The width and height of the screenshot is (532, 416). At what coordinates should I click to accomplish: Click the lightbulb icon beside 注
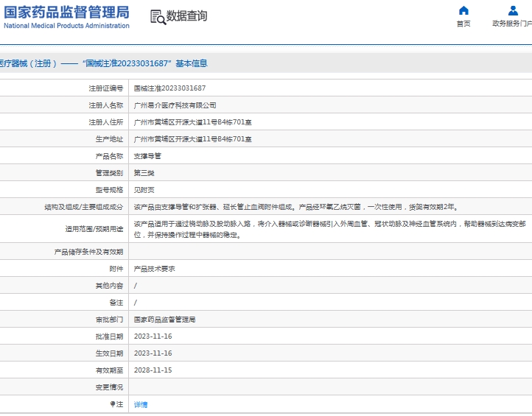[113, 403]
